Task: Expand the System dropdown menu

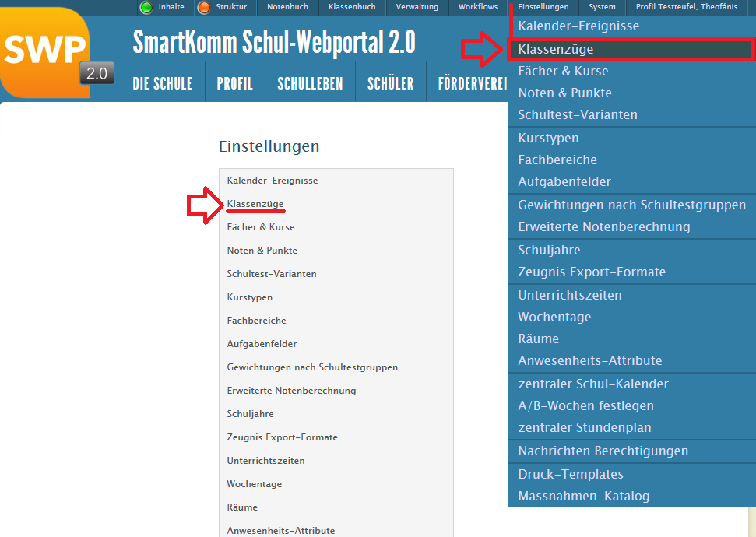Action: pos(602,7)
